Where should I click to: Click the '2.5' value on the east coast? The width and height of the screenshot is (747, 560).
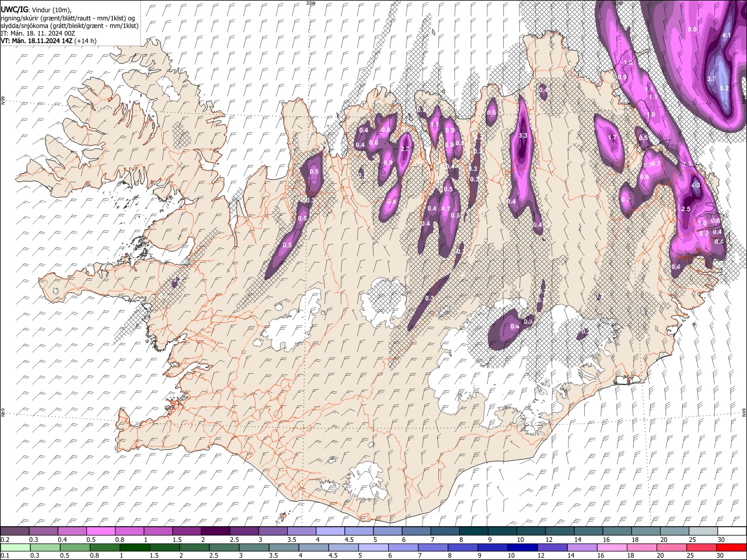[x=686, y=209]
